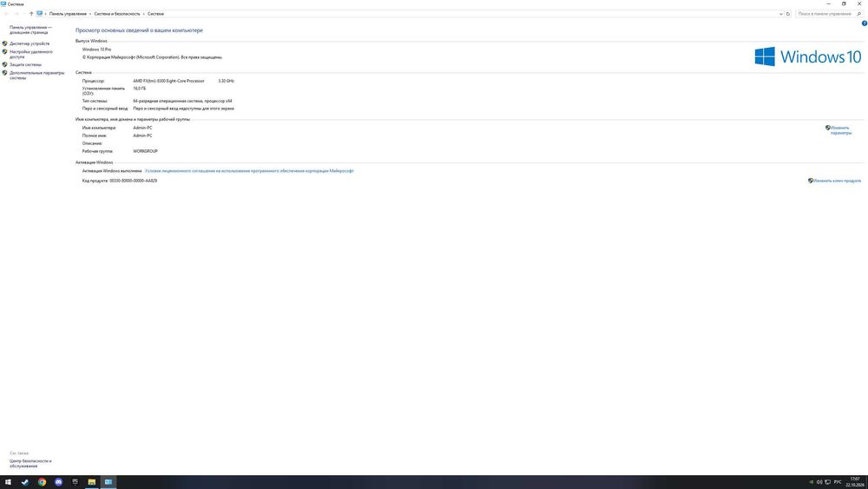Open File Explorer from the taskbar
The image size is (868, 489).
coord(91,482)
